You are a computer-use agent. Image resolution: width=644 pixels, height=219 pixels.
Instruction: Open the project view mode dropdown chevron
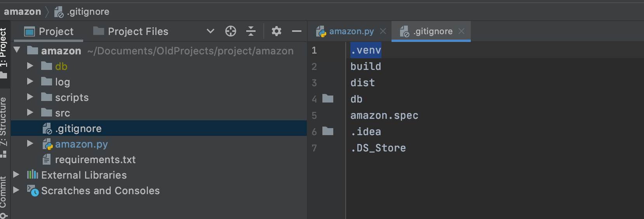point(211,31)
